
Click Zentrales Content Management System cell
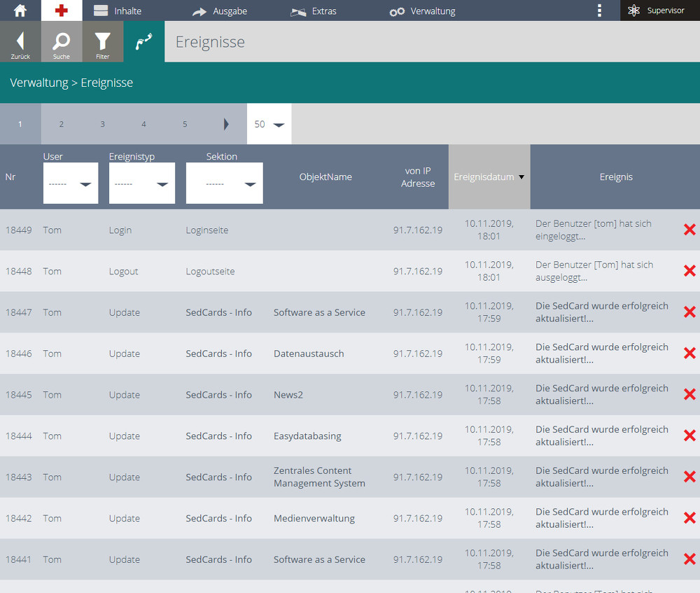(x=320, y=477)
